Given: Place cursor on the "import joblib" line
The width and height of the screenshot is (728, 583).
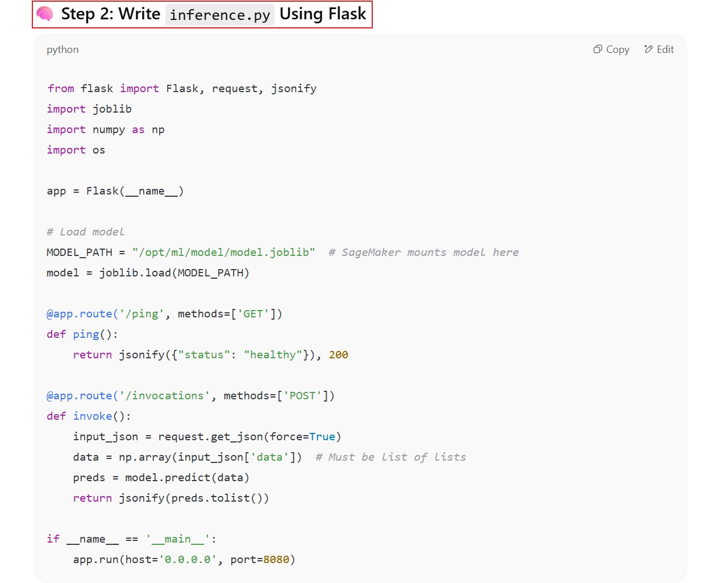Looking at the screenshot, I should tap(89, 109).
